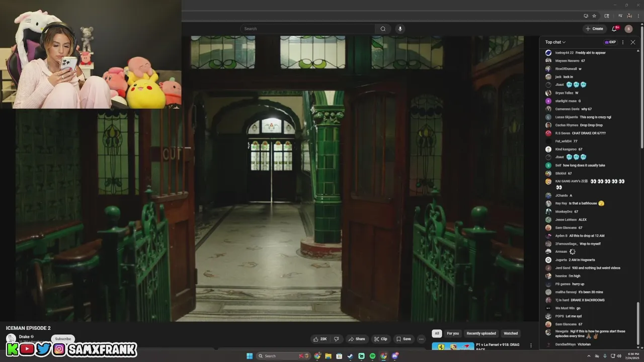Focus the YouTube search field
Viewport: 644px width, 362px height.
[307, 29]
